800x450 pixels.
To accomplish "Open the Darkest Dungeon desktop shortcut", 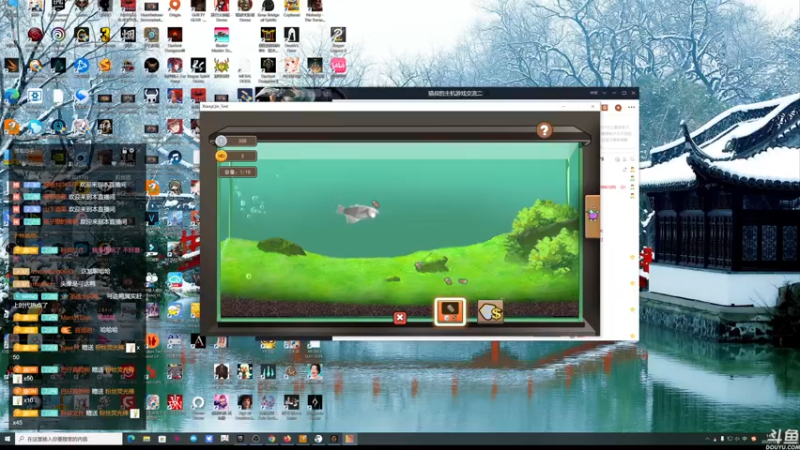I will [174, 40].
